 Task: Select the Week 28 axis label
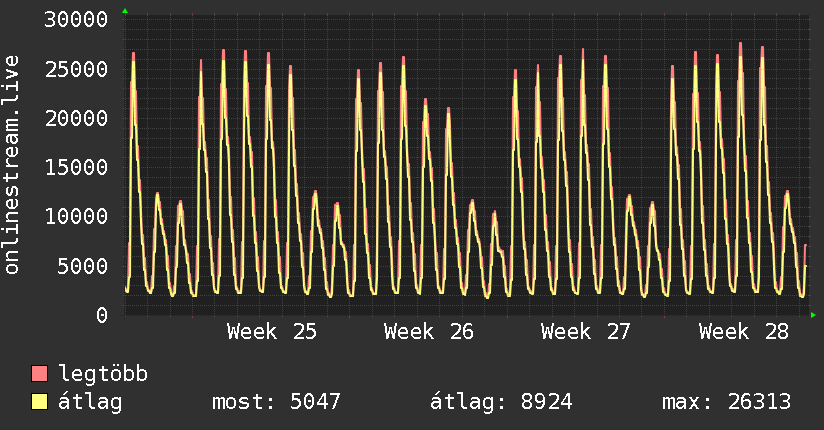point(744,332)
